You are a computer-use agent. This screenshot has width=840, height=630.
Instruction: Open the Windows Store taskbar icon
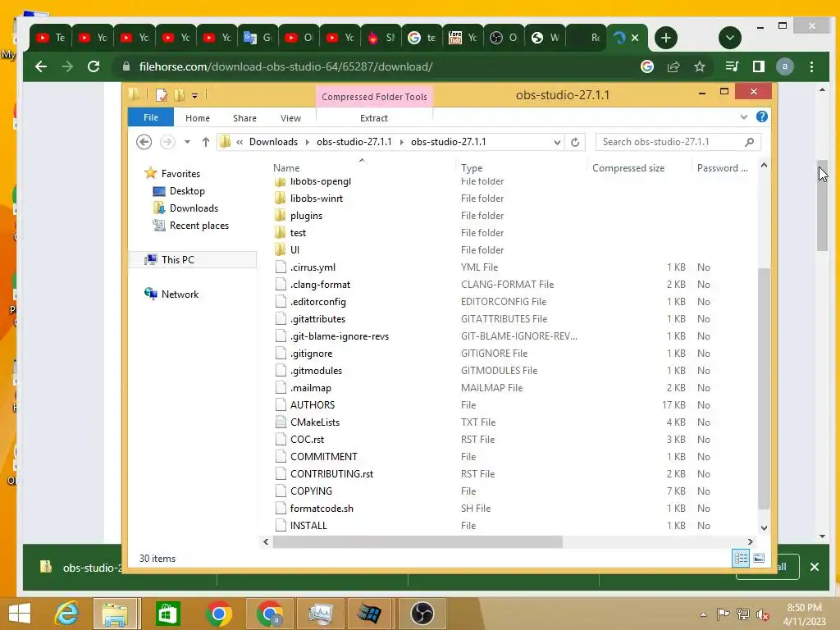tap(167, 614)
